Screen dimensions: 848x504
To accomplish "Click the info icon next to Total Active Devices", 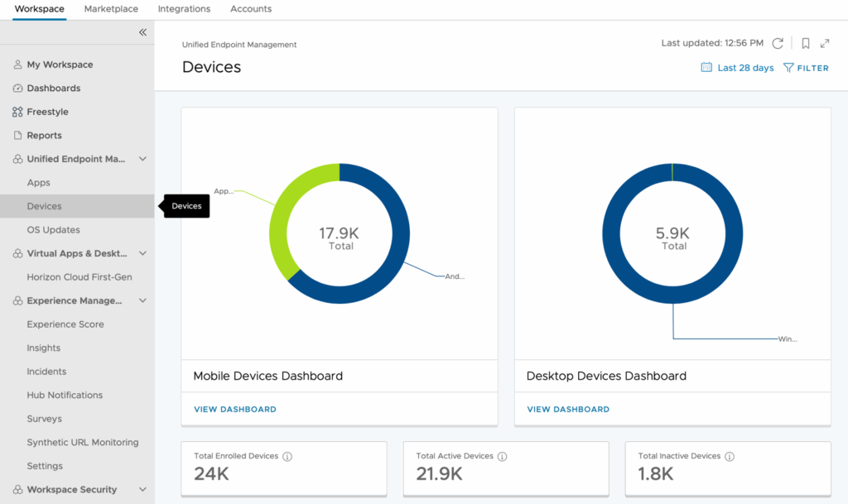I will point(503,456).
